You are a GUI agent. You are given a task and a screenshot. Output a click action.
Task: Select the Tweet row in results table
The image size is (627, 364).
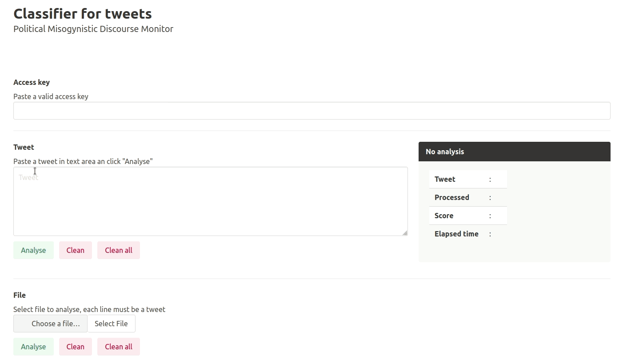coord(468,179)
